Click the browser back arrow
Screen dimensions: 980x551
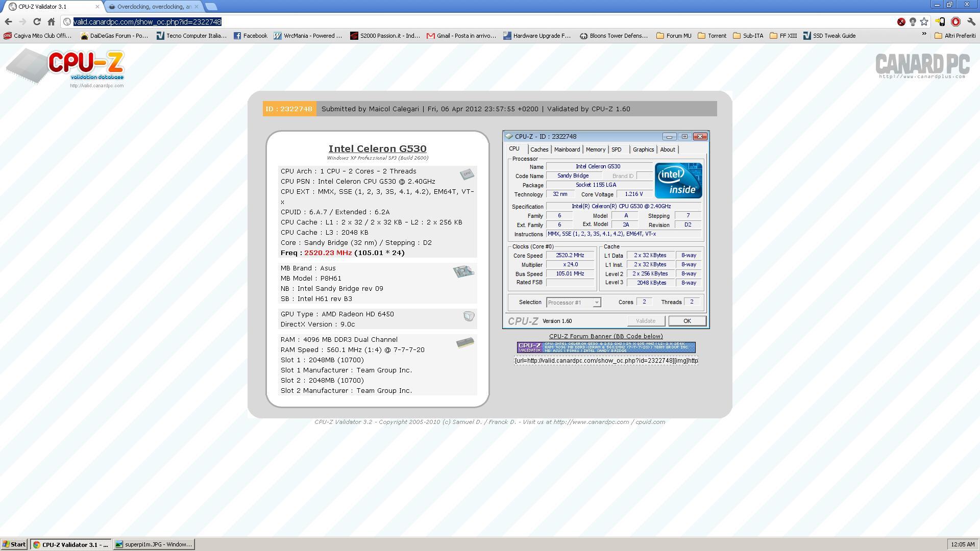point(8,22)
